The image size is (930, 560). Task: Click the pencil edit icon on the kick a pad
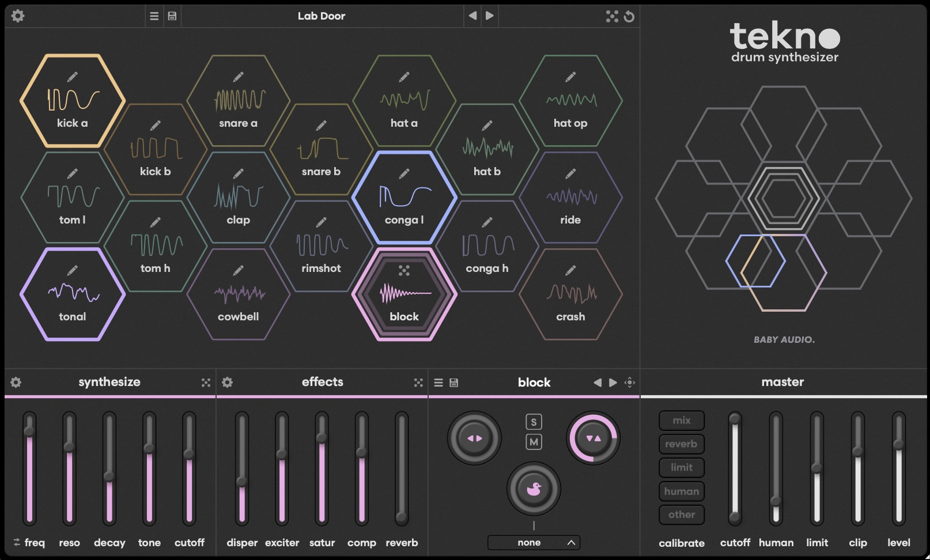tap(73, 77)
